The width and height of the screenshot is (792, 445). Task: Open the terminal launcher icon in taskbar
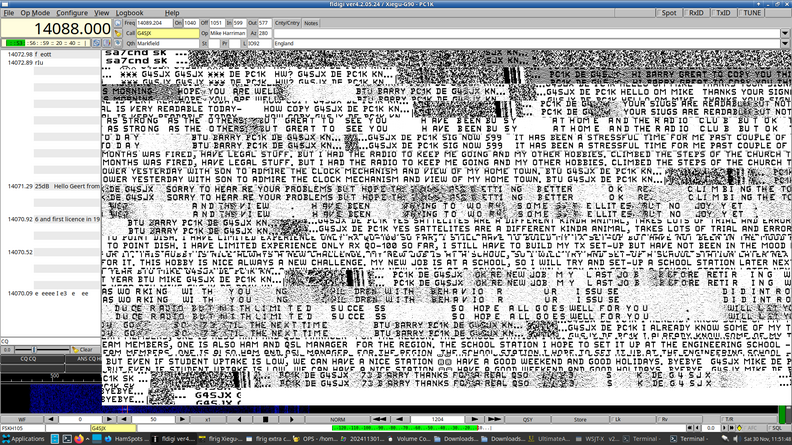click(x=67, y=439)
